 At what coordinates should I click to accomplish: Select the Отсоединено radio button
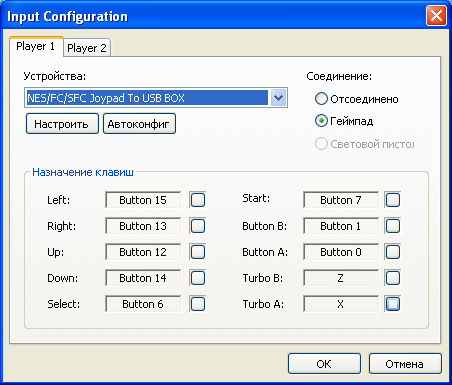coord(321,99)
